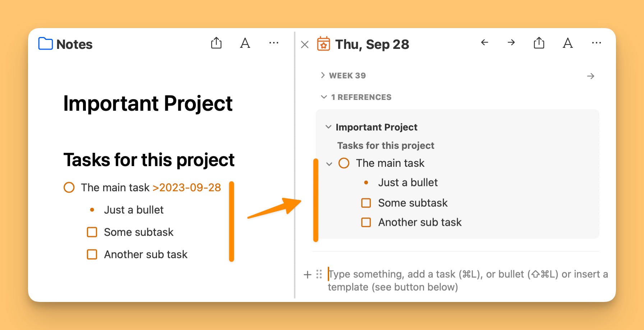Check off 'Some subtask' in Important Project note
Viewport: 644px width, 330px height.
click(92, 232)
